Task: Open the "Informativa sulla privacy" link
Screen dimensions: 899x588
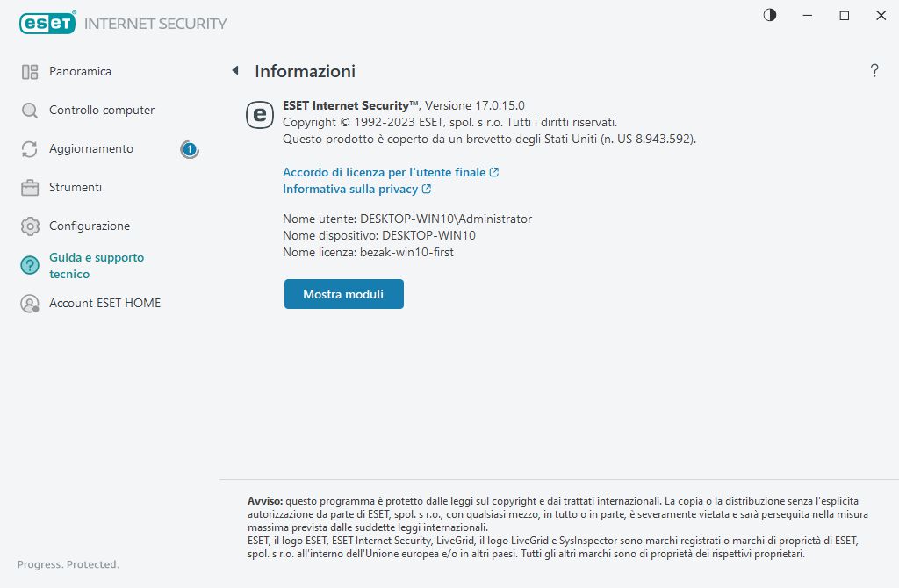Action: pyautogui.click(x=350, y=189)
